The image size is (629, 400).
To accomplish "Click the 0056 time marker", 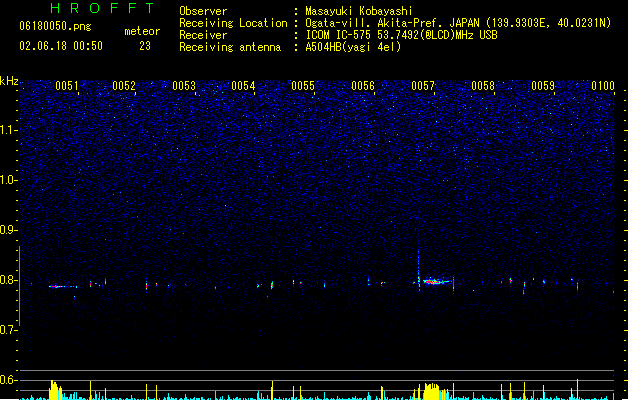I will pyautogui.click(x=363, y=86).
